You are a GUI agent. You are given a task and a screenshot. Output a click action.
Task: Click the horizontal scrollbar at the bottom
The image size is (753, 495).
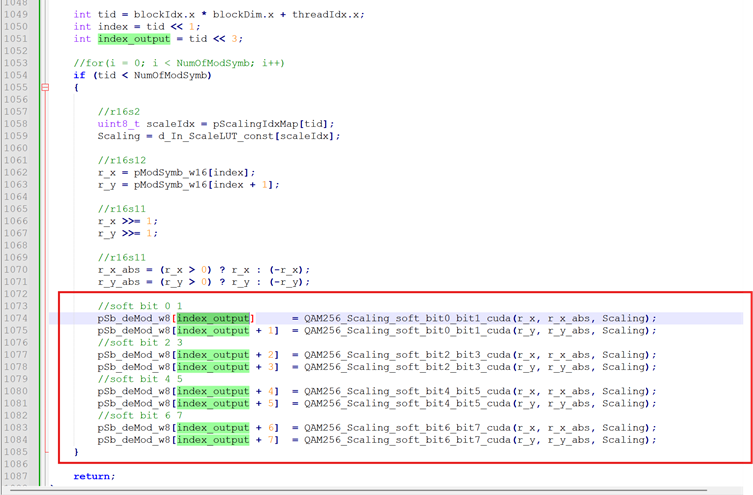coord(358,491)
